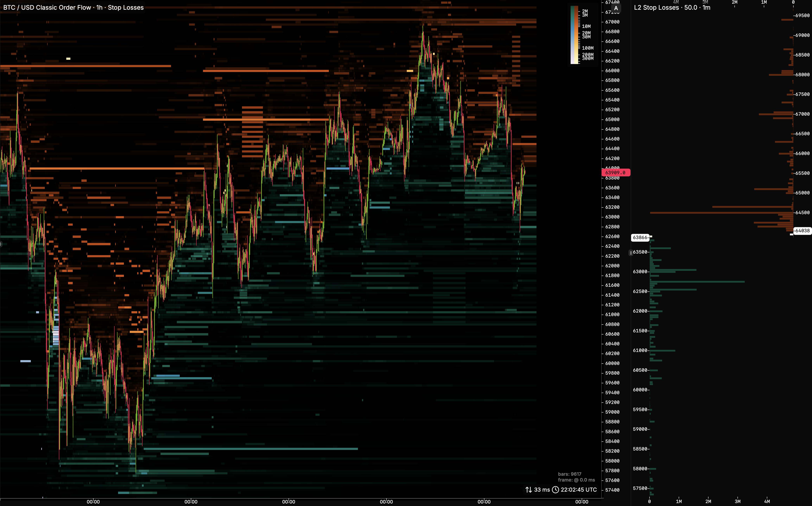Click the '30M' legend label
The width and height of the screenshot is (812, 506).
pyautogui.click(x=586, y=37)
